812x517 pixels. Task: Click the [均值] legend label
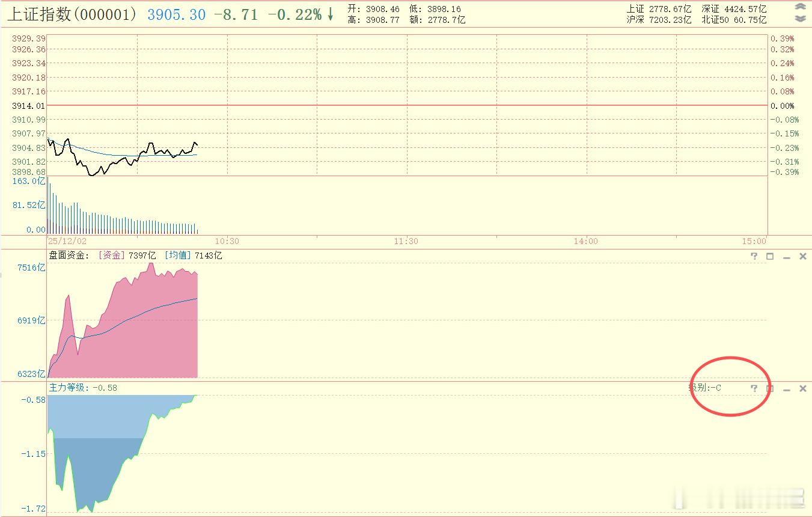pos(177,255)
